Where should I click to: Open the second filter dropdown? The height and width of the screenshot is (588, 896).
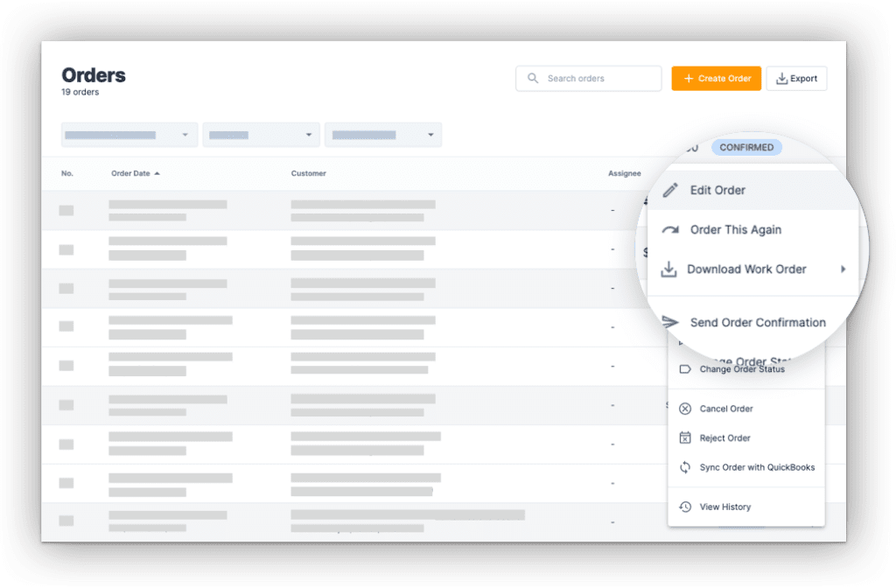(261, 135)
